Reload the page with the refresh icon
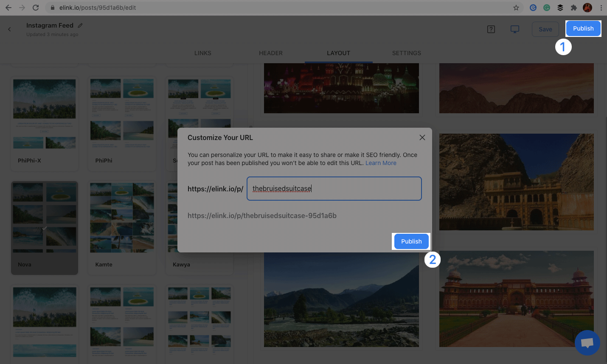 coord(36,8)
